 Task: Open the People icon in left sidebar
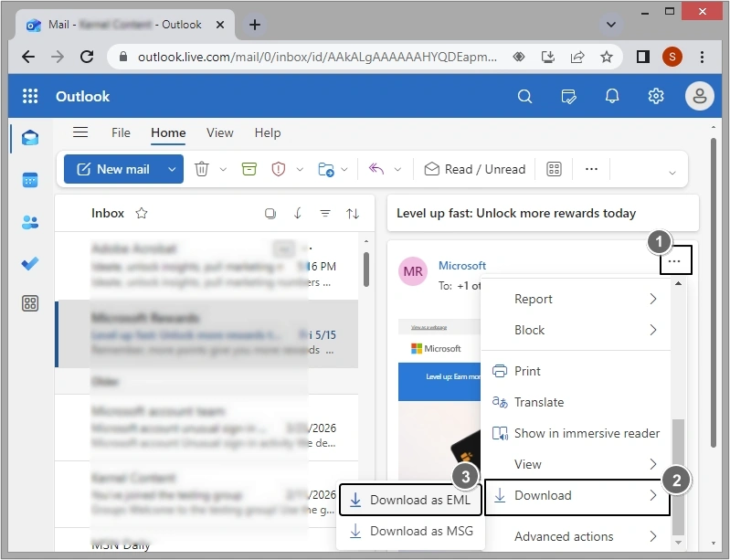click(x=30, y=222)
